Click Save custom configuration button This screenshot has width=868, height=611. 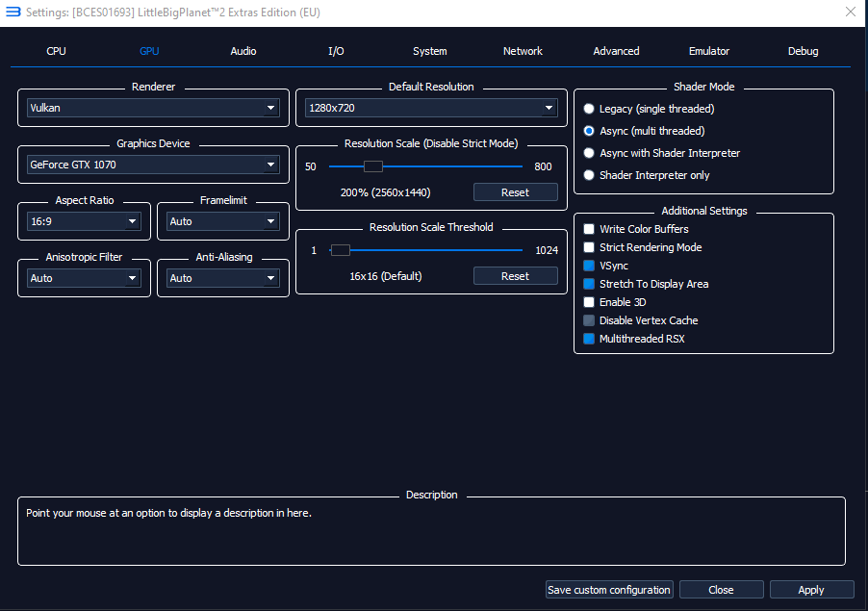coord(609,590)
